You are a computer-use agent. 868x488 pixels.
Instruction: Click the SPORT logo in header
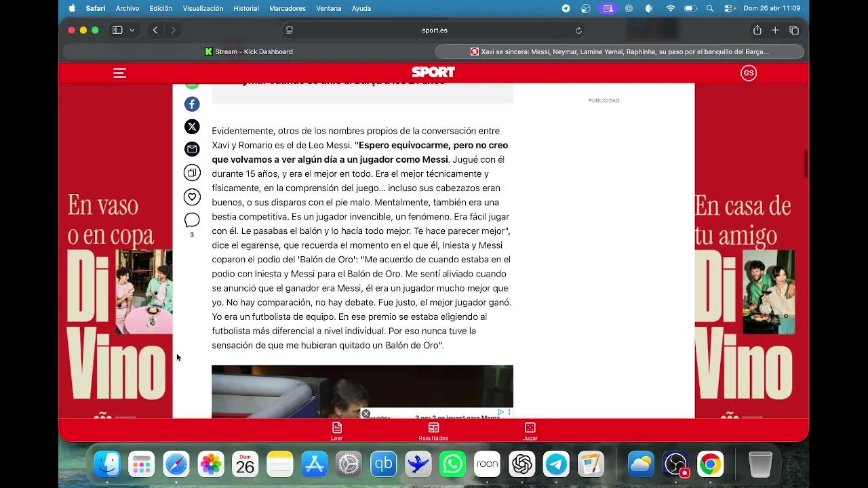click(433, 73)
